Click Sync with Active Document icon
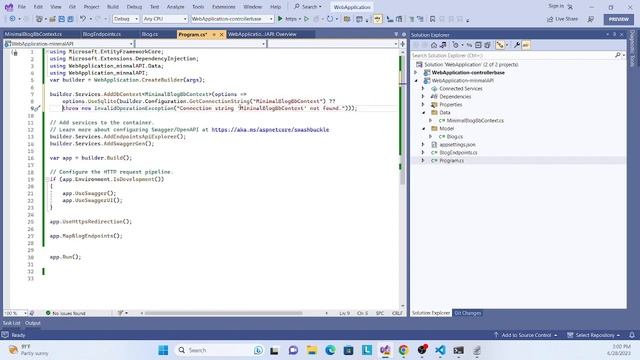The image size is (640, 360). 469,45
